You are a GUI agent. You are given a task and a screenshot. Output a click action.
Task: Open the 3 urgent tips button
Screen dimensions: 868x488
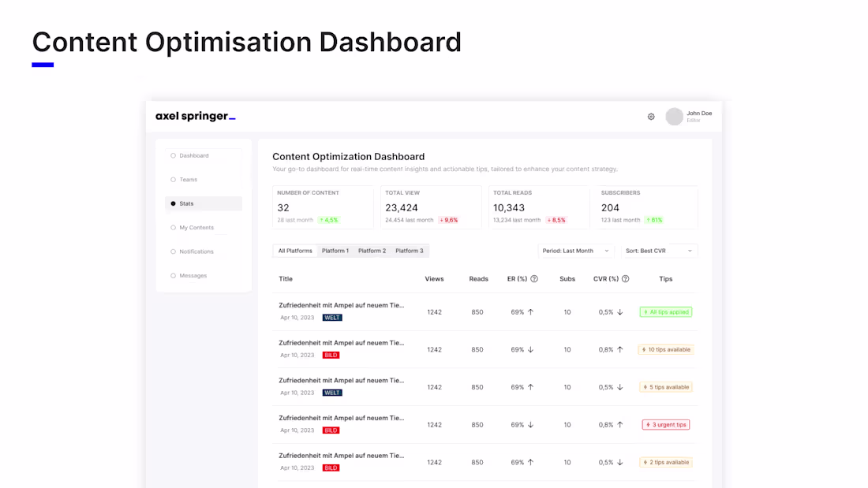click(665, 424)
